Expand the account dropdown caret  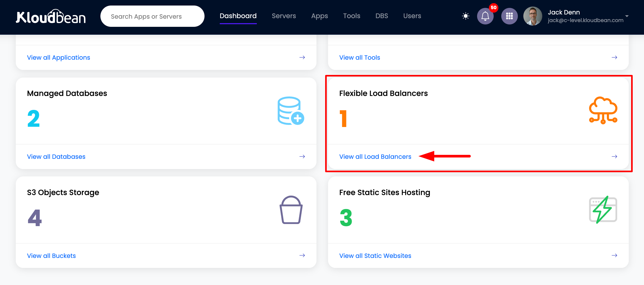pyautogui.click(x=627, y=16)
